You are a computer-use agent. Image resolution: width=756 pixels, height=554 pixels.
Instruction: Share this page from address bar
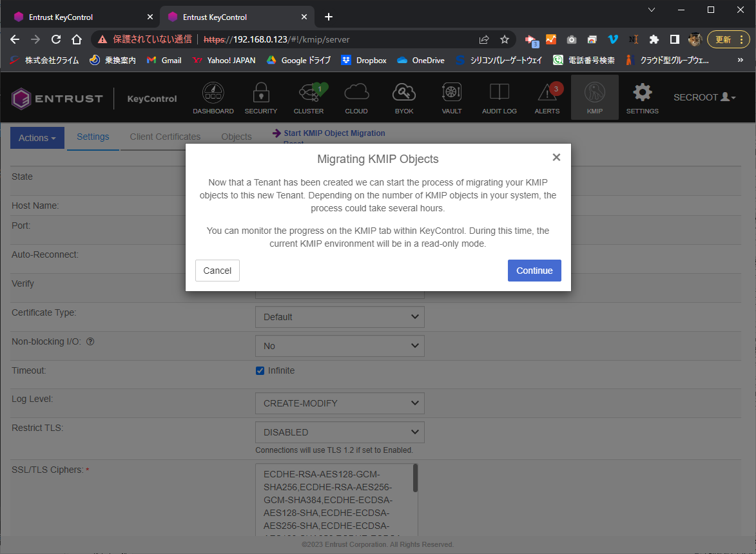[484, 39]
